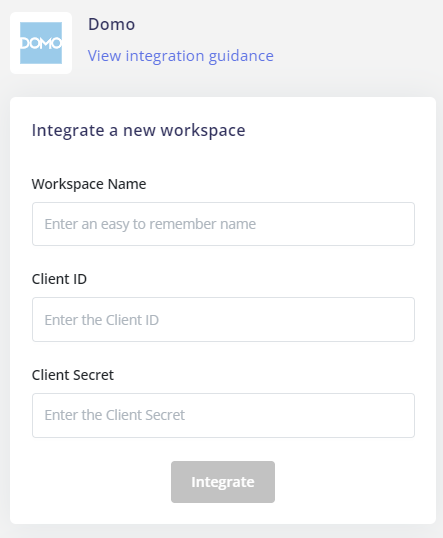The height and width of the screenshot is (538, 443).
Task: Click the 'Enter the Client Secret' placeholder text
Action: pyautogui.click(x=115, y=415)
